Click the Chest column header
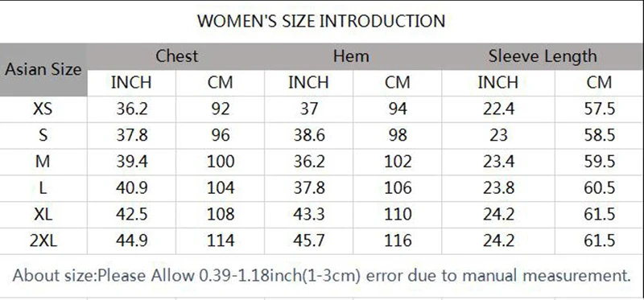The image size is (644, 300). [x=176, y=56]
